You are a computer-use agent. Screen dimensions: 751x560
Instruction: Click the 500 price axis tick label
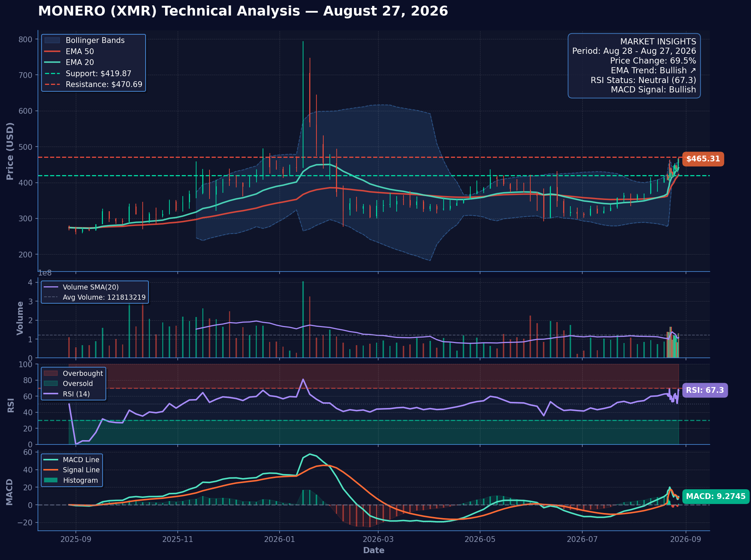tap(26, 147)
